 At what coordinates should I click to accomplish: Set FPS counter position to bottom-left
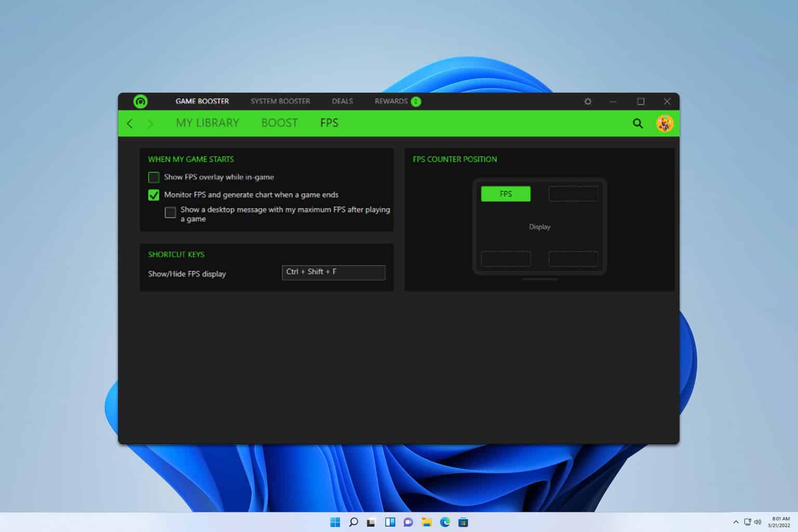[x=506, y=259]
